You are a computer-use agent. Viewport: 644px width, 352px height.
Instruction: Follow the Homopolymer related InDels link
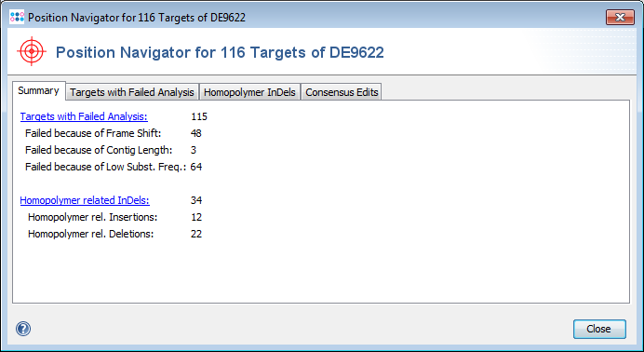(x=85, y=200)
